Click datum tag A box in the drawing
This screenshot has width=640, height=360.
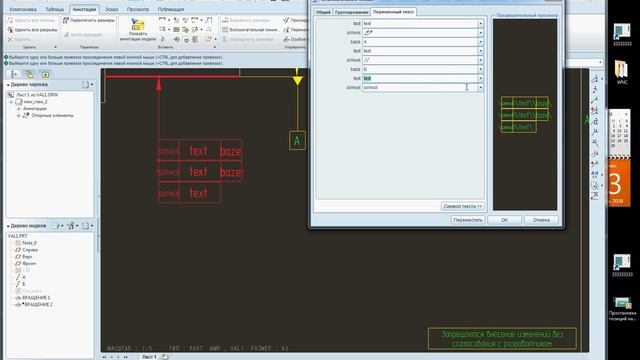(x=297, y=140)
